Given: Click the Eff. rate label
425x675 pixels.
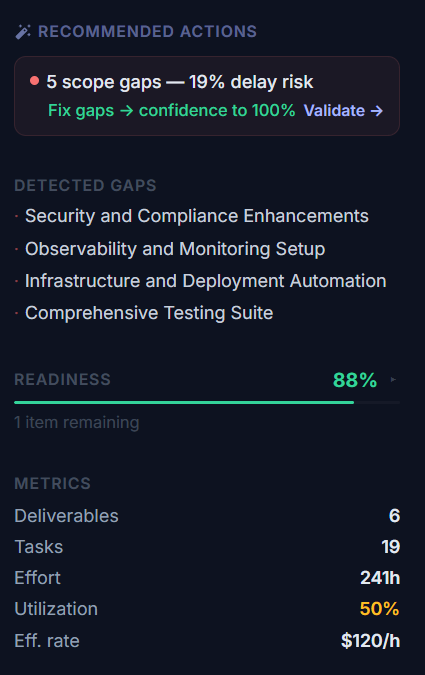Looking at the screenshot, I should pos(47,641).
